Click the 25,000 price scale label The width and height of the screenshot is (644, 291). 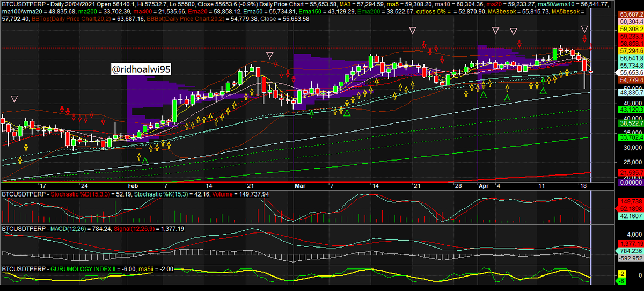click(632, 162)
